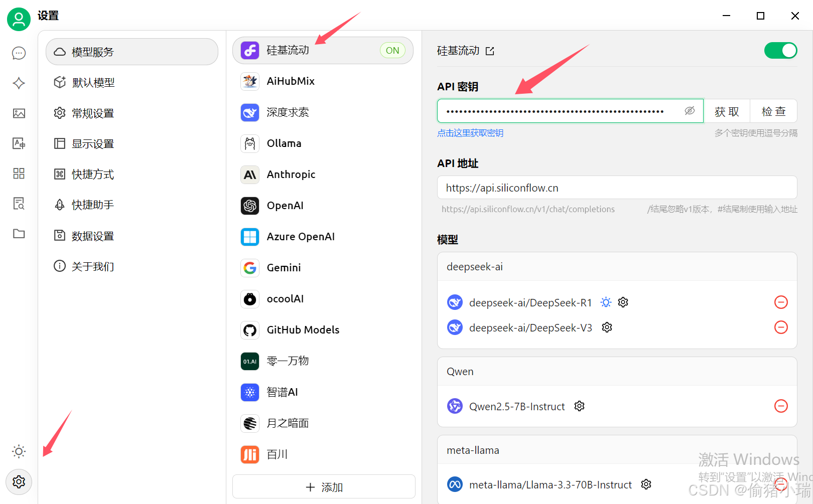Collapse the Qwen model group header
Screen dimensions: 813x504
pos(617,372)
